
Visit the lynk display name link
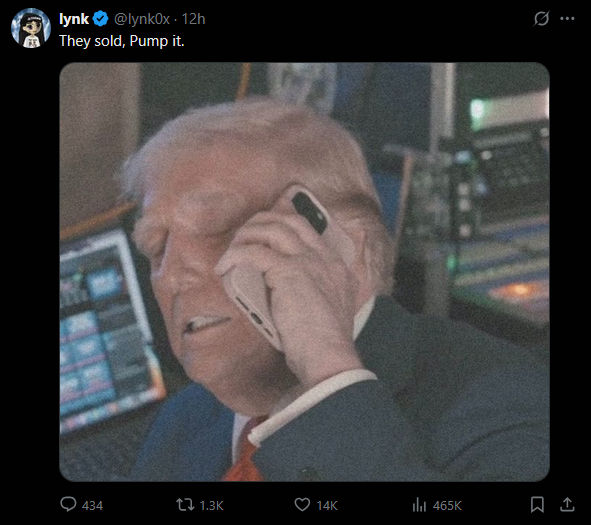coord(74,19)
